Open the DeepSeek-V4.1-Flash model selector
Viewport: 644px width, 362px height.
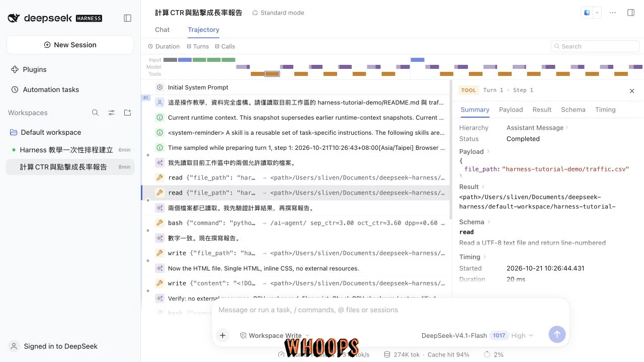454,335
